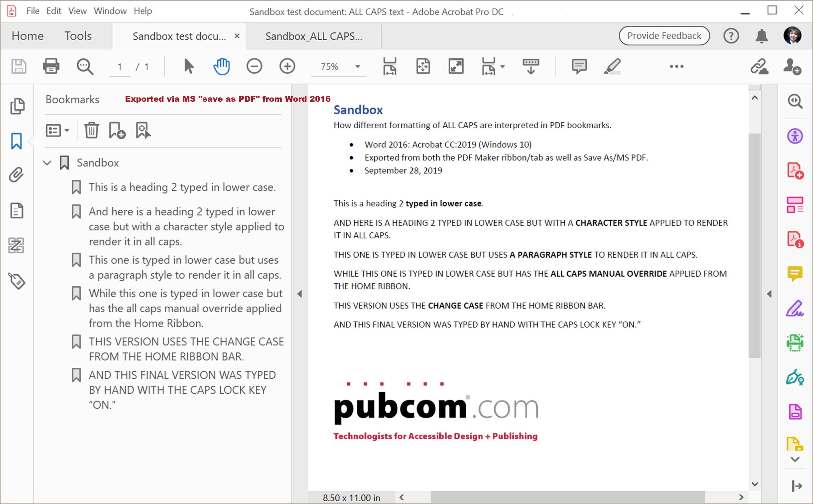Viewport: 813px width, 504px height.
Task: Switch to the Sandbox_ALL CAPS tab
Action: tap(314, 36)
